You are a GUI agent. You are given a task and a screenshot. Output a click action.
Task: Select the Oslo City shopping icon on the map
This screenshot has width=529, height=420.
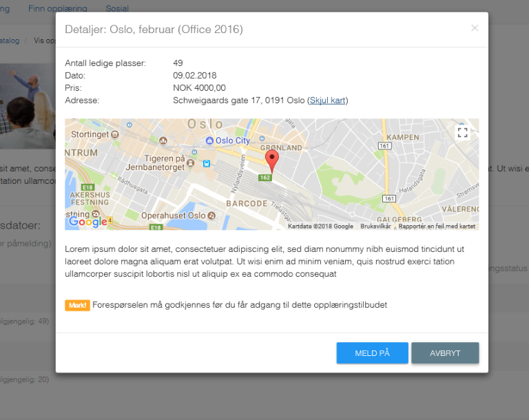click(210, 140)
